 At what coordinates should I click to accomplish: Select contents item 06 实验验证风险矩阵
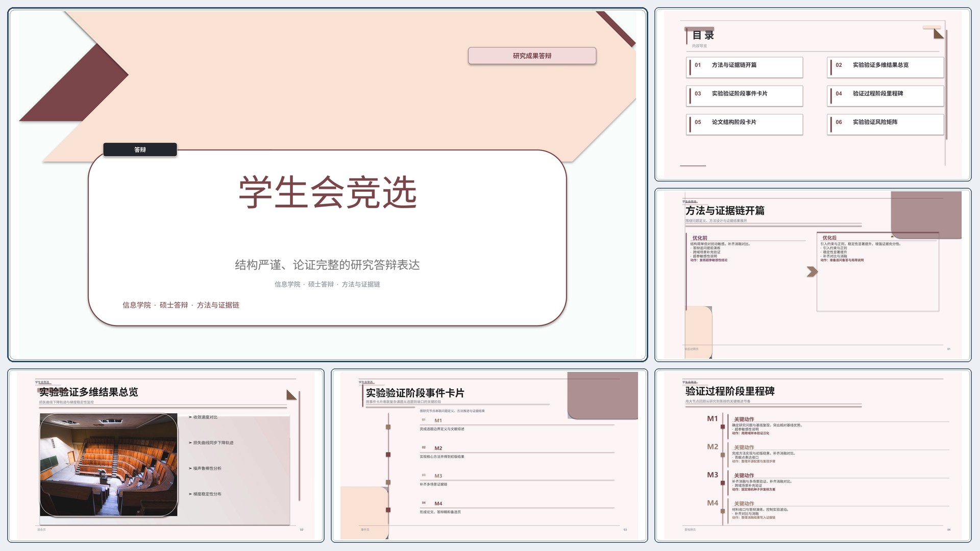coord(885,124)
